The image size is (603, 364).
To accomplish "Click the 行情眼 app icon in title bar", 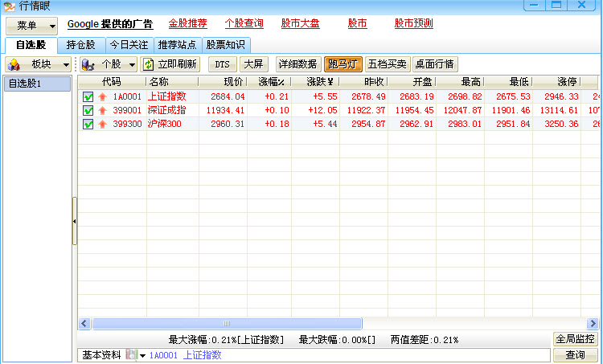I will coord(10,6).
